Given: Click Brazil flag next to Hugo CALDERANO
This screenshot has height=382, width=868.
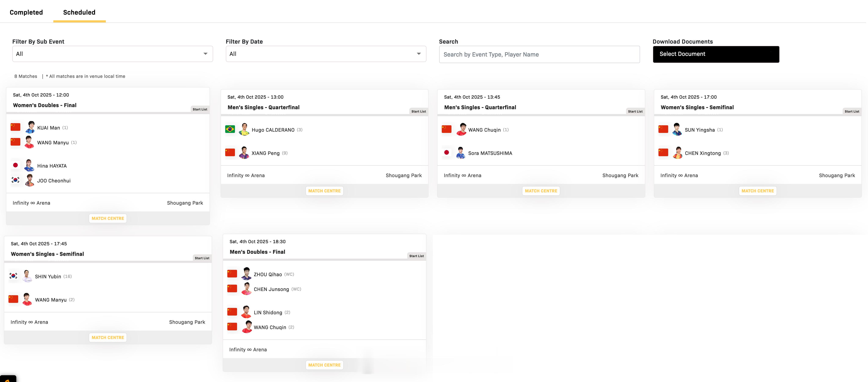Looking at the screenshot, I should point(230,129).
